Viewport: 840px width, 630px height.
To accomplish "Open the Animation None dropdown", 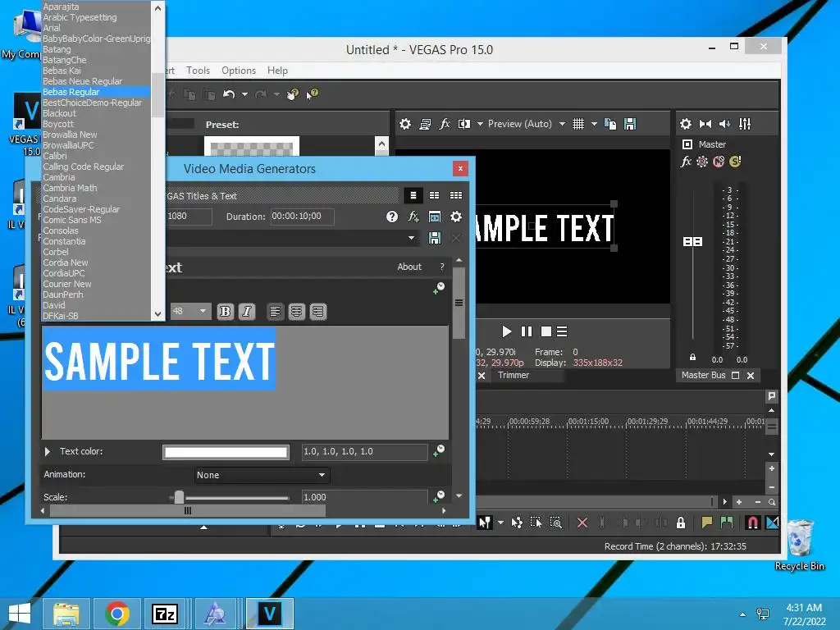I will (x=262, y=475).
